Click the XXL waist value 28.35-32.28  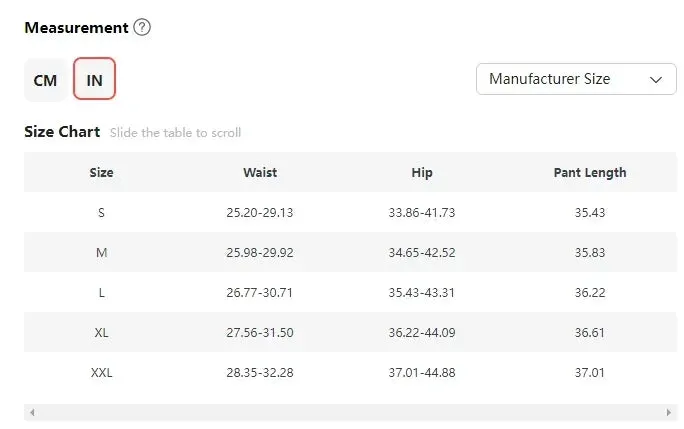tap(260, 373)
